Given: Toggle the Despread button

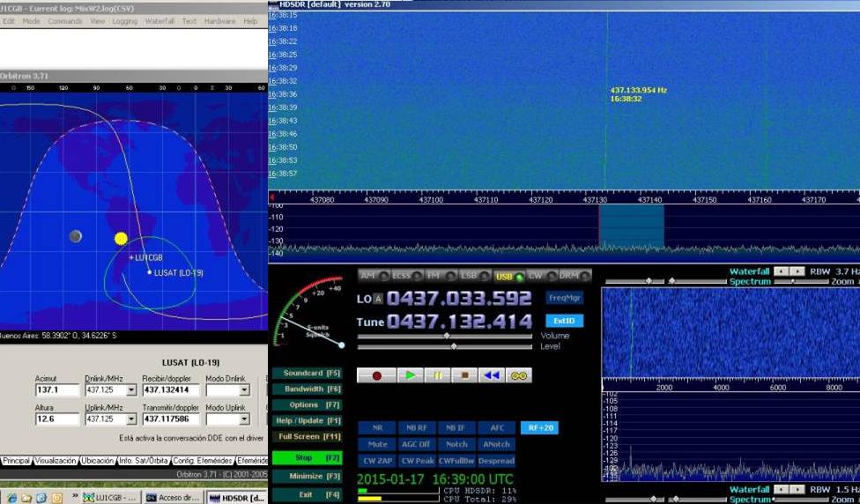Looking at the screenshot, I should tap(496, 461).
